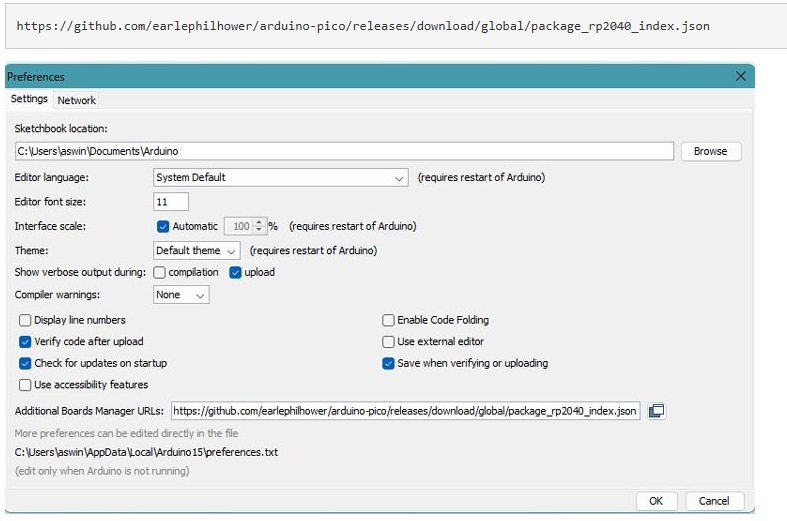Switch to the Network tab

[77, 100]
